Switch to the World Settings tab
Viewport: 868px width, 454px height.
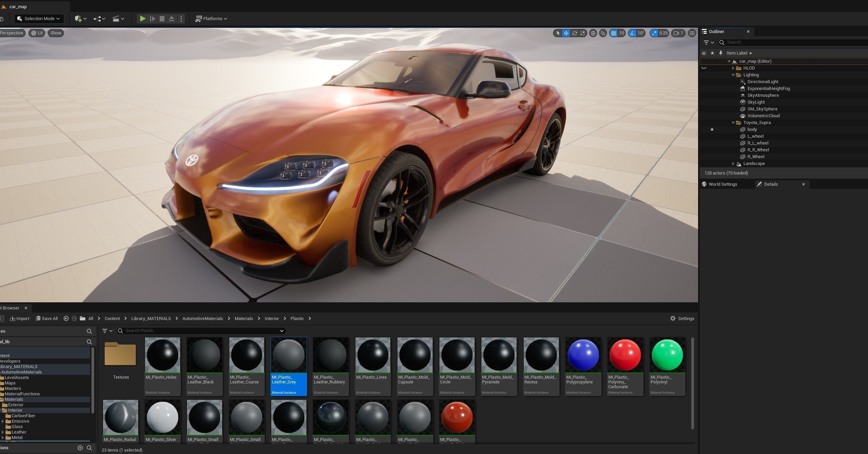click(x=723, y=184)
